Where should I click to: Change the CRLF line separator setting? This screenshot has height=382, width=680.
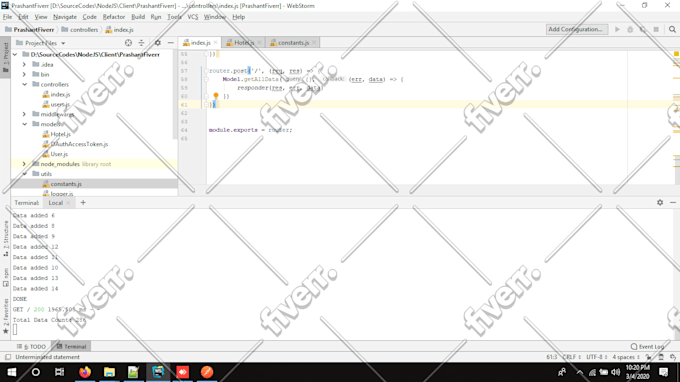572,357
